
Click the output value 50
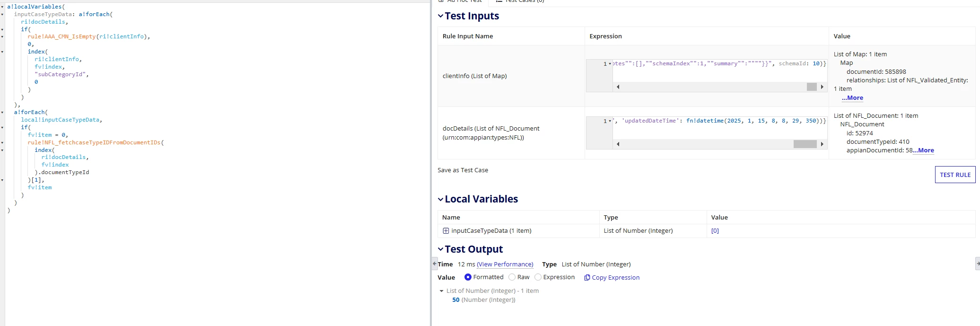click(455, 300)
